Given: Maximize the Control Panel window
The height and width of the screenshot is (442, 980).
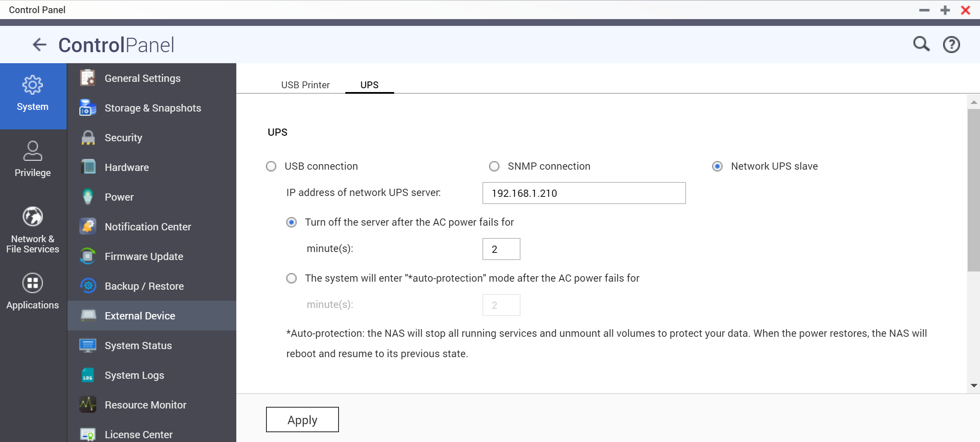Looking at the screenshot, I should coord(945,10).
